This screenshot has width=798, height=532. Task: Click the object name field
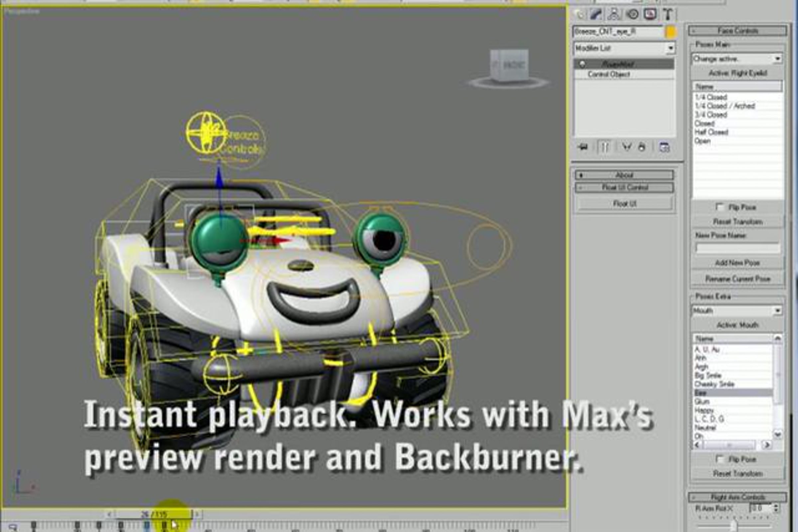click(x=618, y=32)
